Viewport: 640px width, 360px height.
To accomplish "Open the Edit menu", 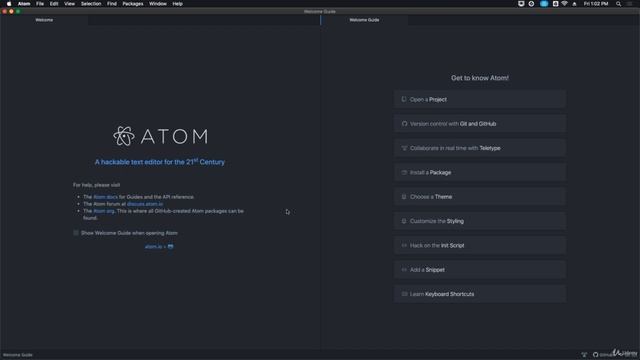I will click(54, 4).
